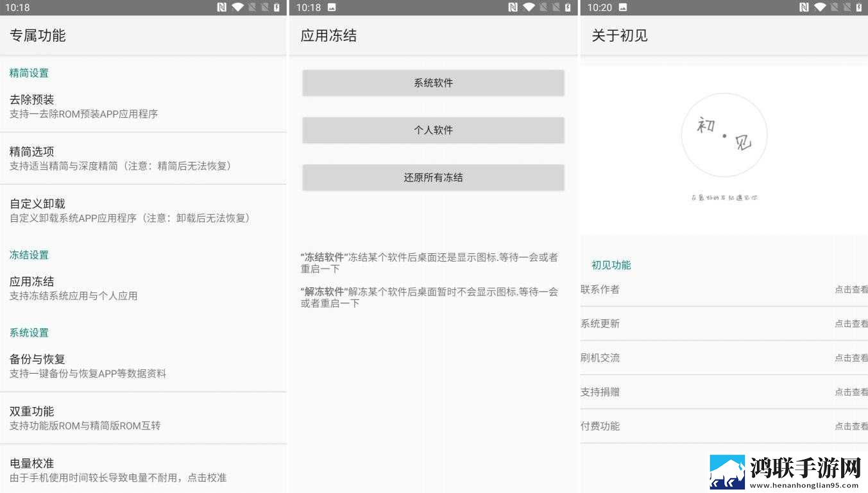Tap 系统设置 section header

point(29,332)
